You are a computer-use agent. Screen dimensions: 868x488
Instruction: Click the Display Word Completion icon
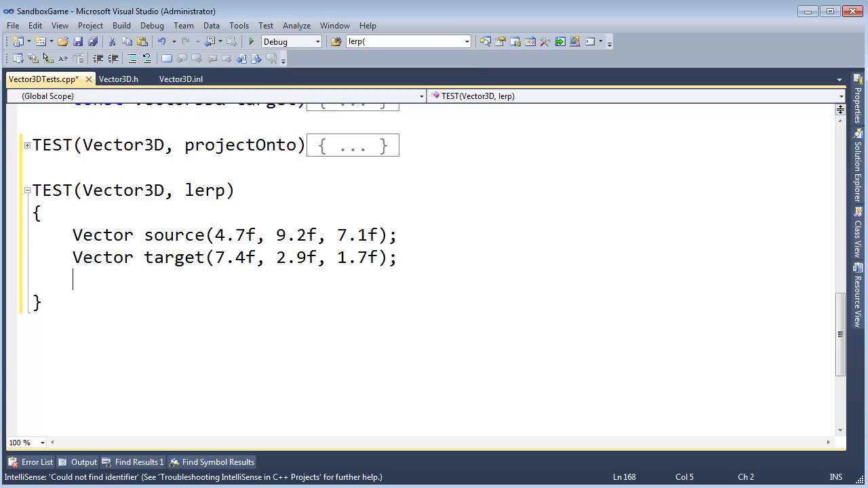63,59
